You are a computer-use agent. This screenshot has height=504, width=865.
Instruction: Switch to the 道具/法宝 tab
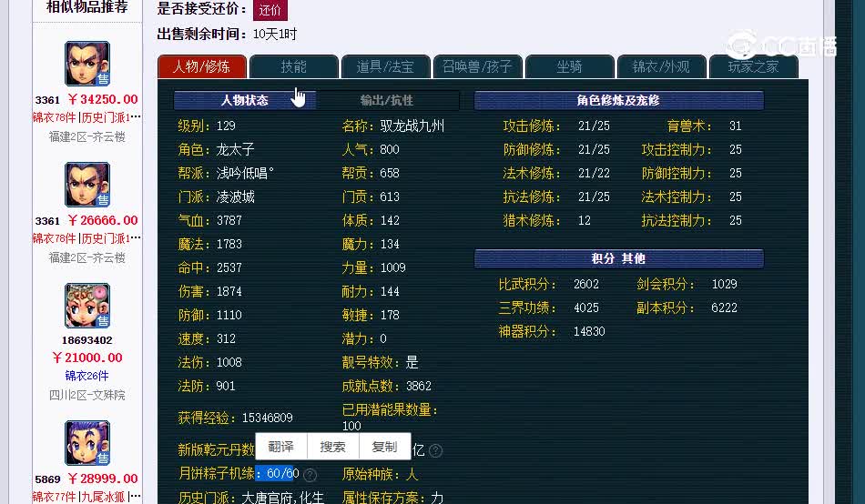(x=385, y=66)
